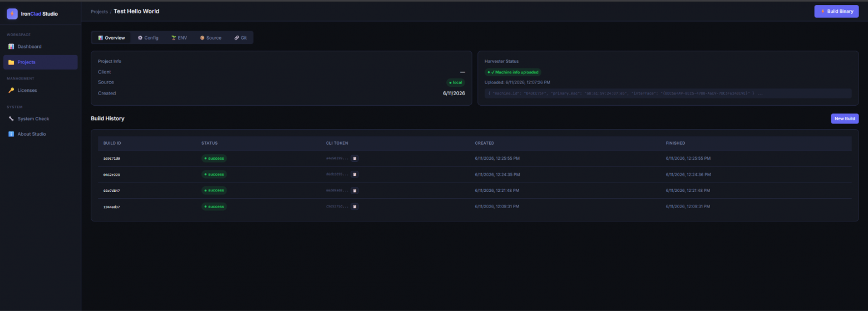Open the Source tab

210,38
